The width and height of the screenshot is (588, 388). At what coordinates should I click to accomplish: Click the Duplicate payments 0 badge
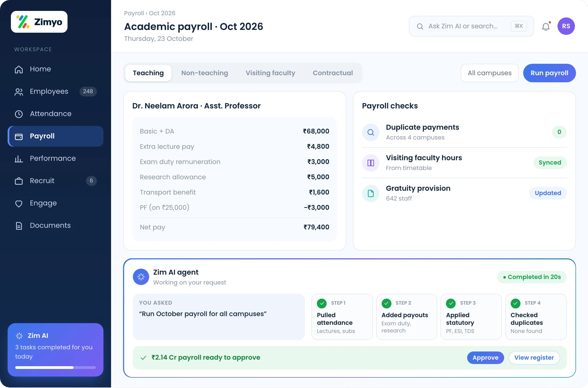559,132
